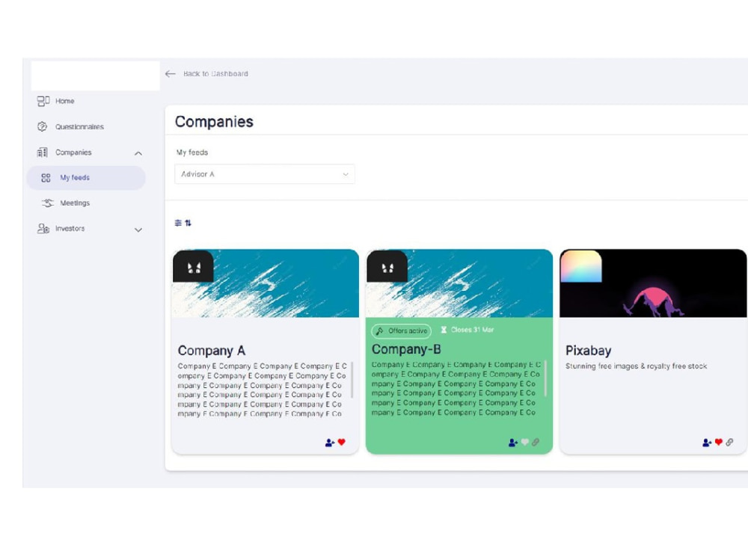
Task: Click the Home sidebar icon
Action: pyautogui.click(x=43, y=101)
